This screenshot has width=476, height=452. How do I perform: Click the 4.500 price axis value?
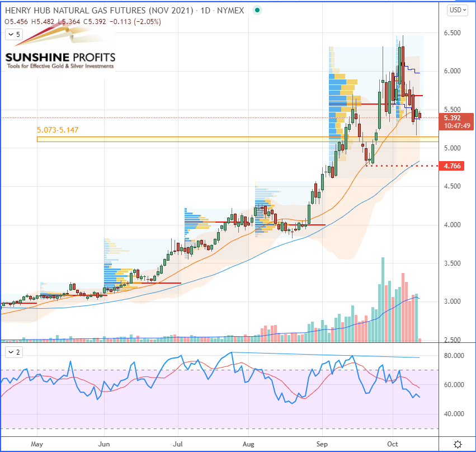(x=453, y=186)
